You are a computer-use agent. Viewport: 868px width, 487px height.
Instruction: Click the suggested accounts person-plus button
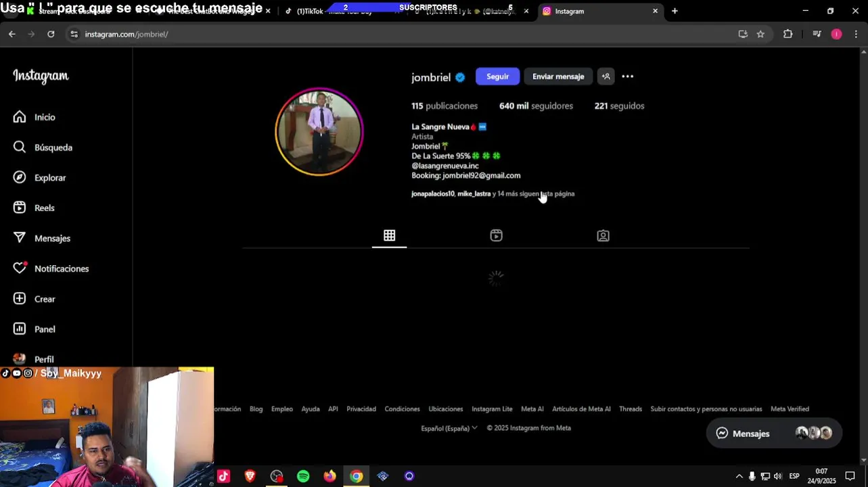pyautogui.click(x=606, y=76)
